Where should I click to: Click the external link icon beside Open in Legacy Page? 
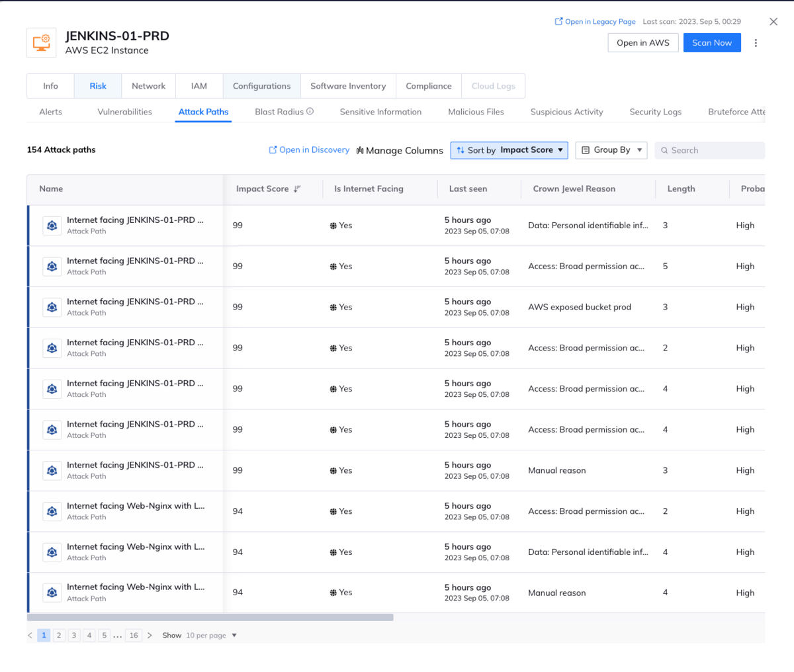coord(558,22)
